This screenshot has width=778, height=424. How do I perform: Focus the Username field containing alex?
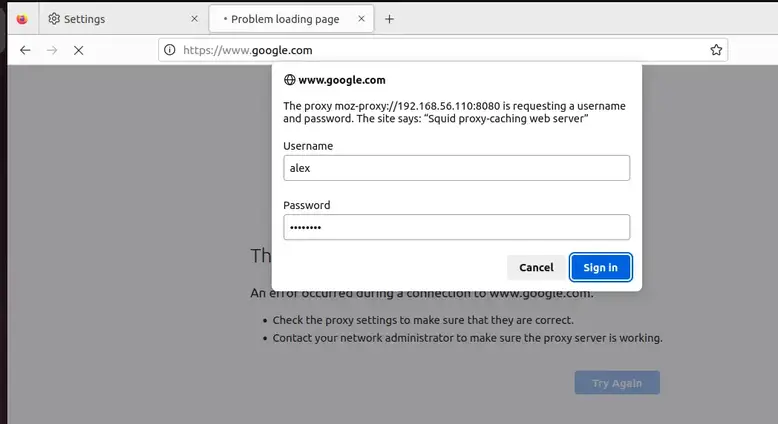click(x=456, y=168)
